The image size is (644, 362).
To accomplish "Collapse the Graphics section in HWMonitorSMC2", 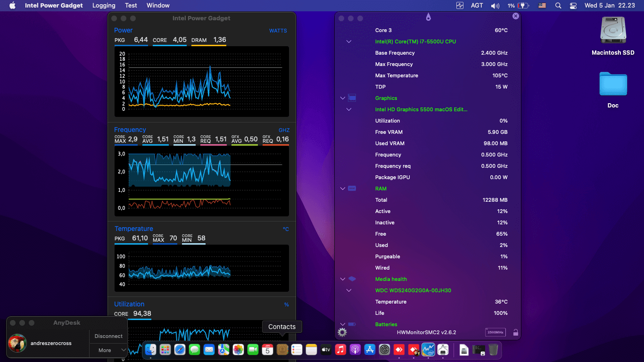I will click(x=343, y=98).
